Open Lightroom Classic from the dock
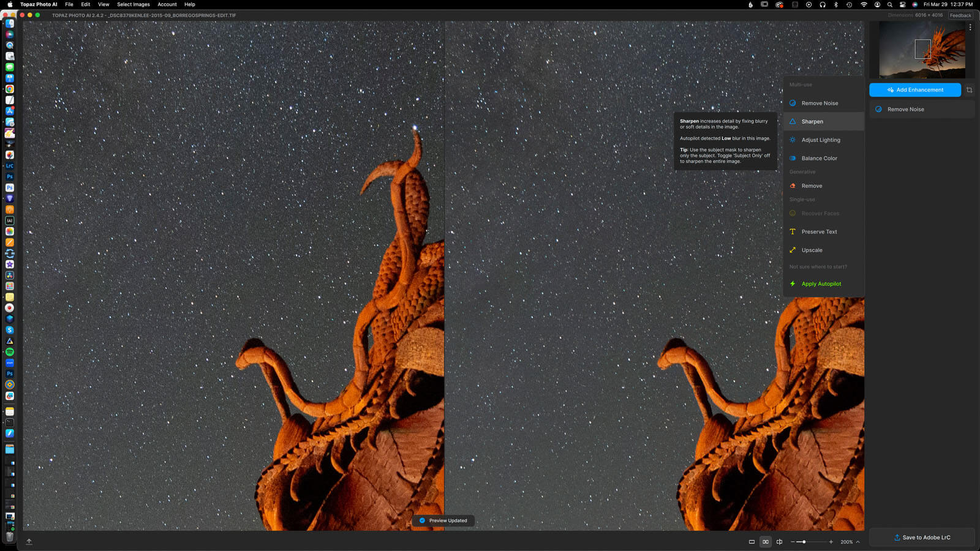980x551 pixels. pos(10,166)
